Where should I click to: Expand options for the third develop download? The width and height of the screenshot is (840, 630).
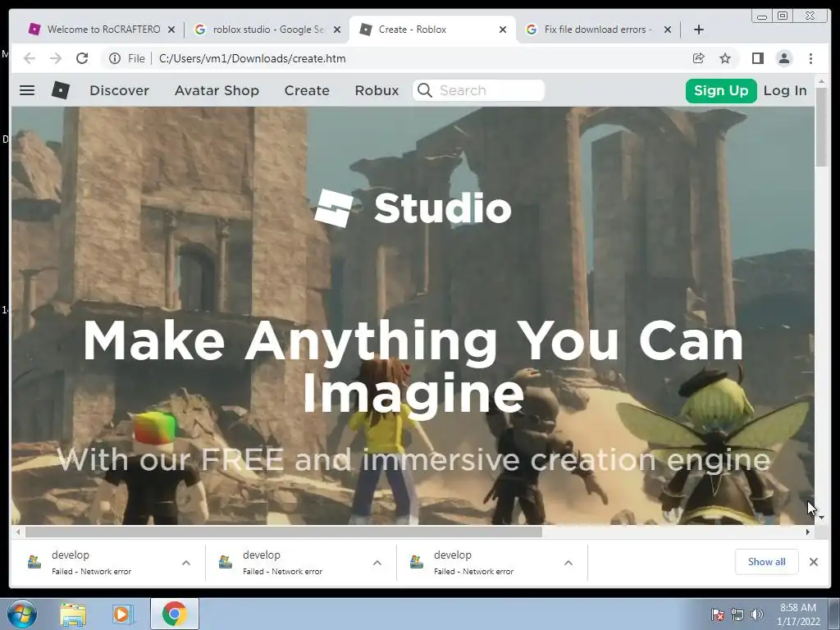pos(568,563)
